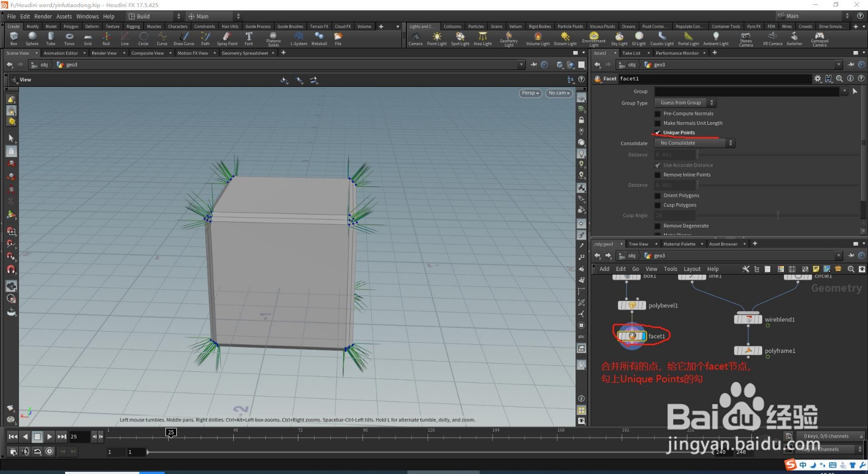Viewport: 868px width, 474px height.
Task: Jump to first frame
Action: [x=13, y=437]
